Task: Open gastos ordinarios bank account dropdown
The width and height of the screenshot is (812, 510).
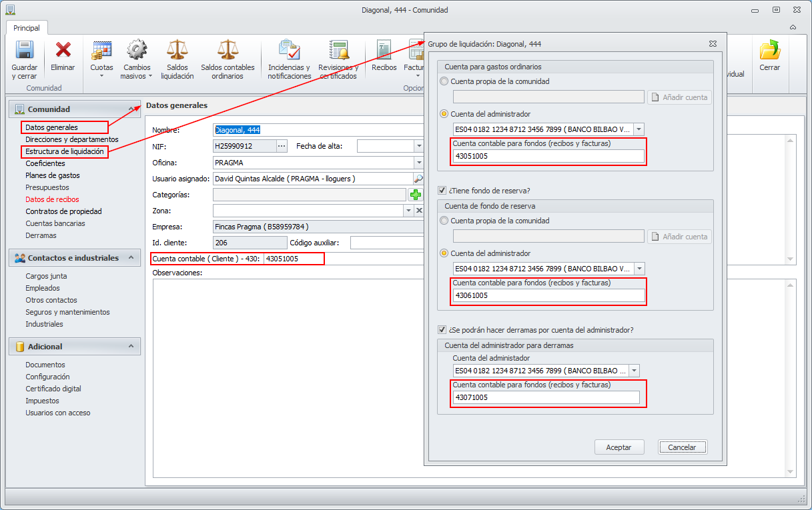Action: (x=639, y=129)
